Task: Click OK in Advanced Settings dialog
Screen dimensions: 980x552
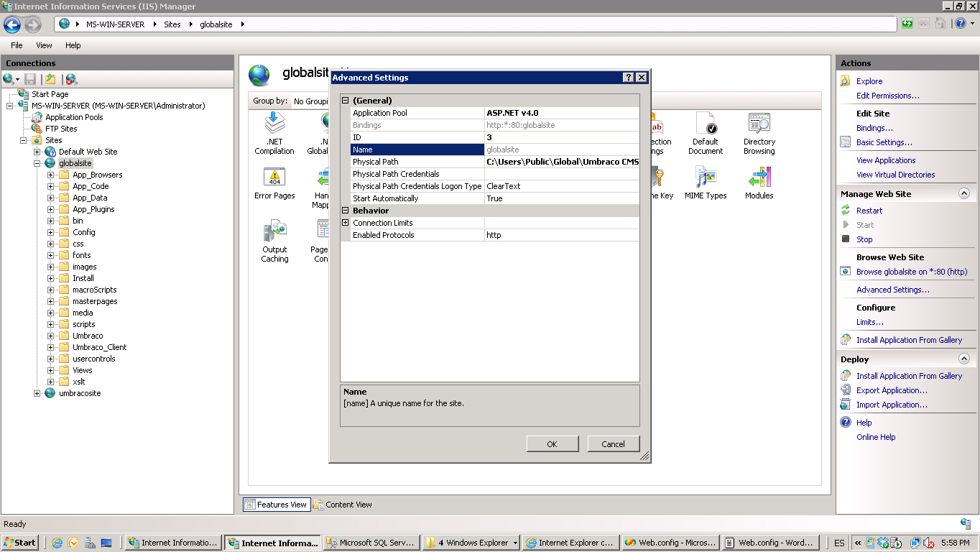Action: coord(552,444)
